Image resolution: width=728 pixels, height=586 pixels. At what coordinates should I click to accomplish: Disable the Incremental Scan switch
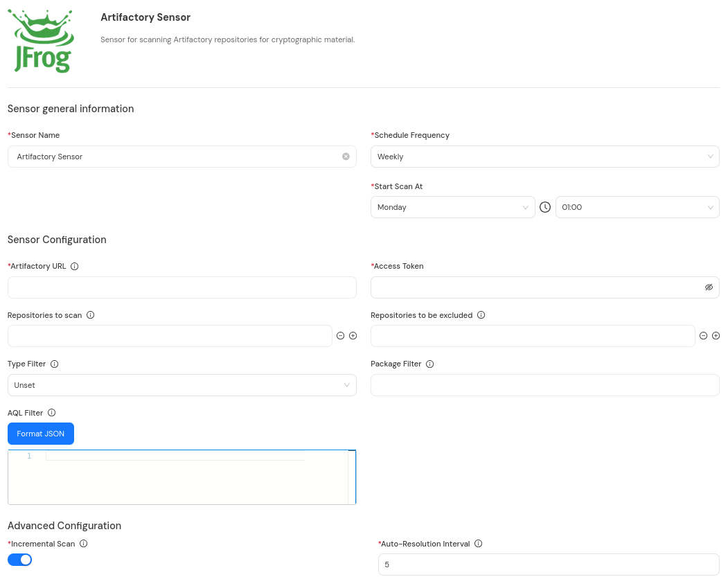click(19, 560)
